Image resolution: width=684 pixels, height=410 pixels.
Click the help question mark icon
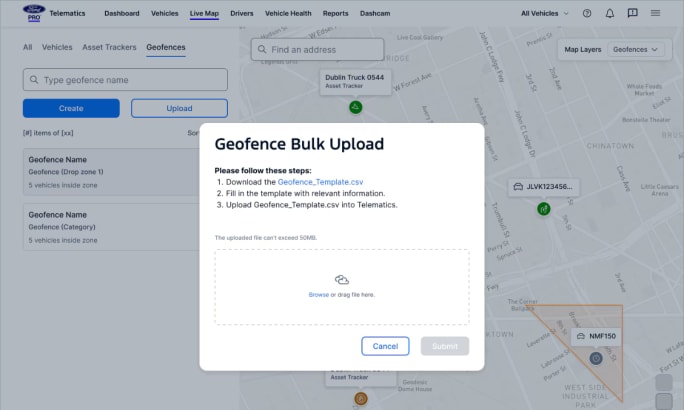coord(586,14)
